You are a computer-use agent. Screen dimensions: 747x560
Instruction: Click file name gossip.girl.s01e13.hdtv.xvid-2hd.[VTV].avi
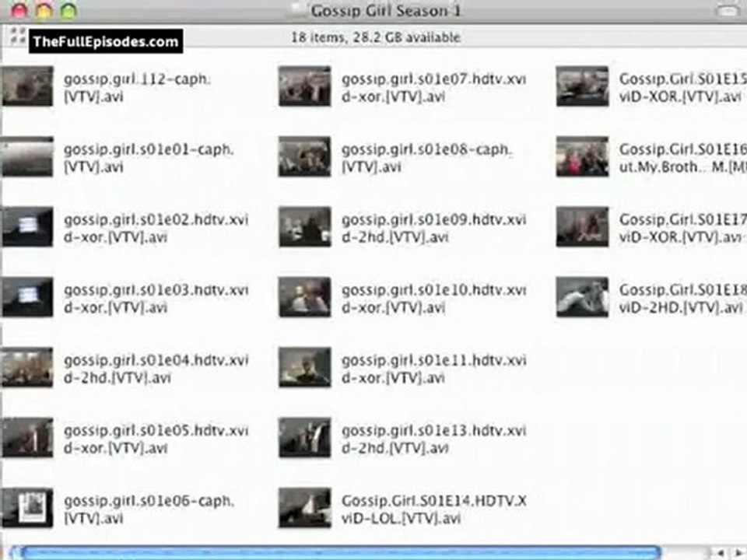(x=434, y=439)
